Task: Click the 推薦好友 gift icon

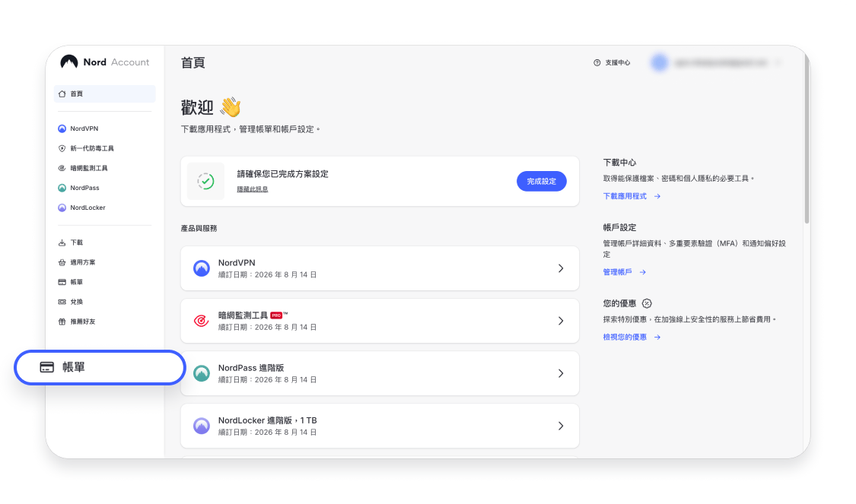Action: tap(62, 322)
